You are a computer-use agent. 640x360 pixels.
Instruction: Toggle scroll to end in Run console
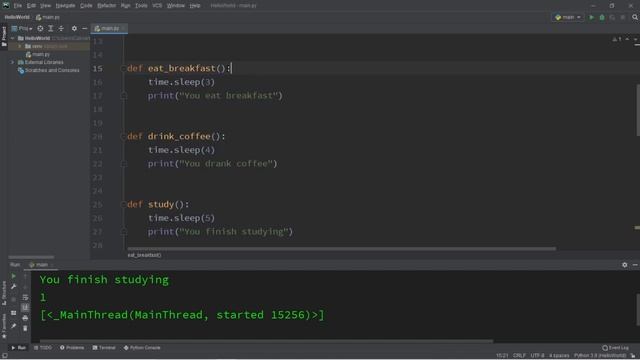[25, 307]
